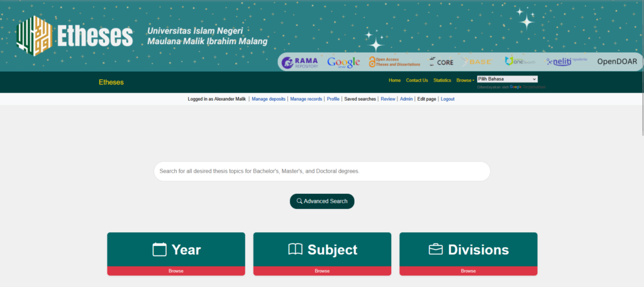Open the CORE logo link
This screenshot has height=287, width=644.
click(x=441, y=62)
